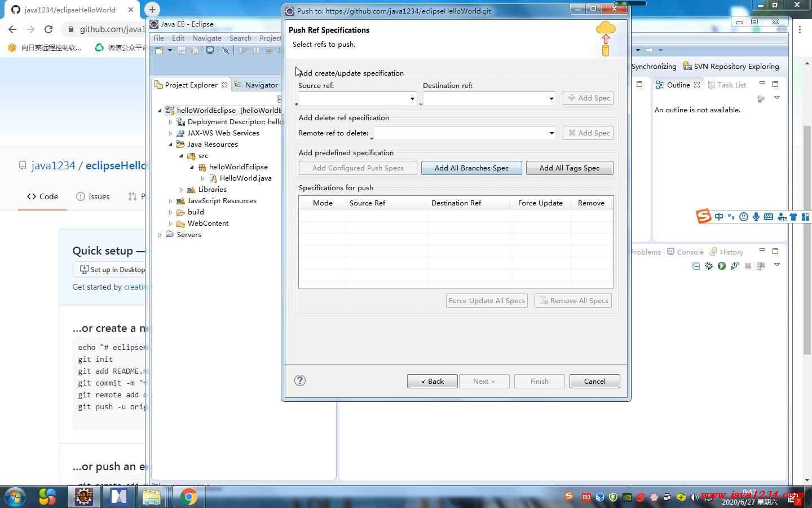The height and width of the screenshot is (508, 812).
Task: Expand the WebContent folder node
Action: click(x=171, y=224)
